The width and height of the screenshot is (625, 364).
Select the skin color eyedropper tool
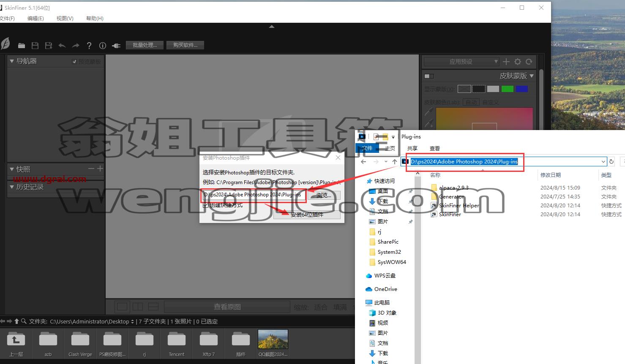click(429, 112)
